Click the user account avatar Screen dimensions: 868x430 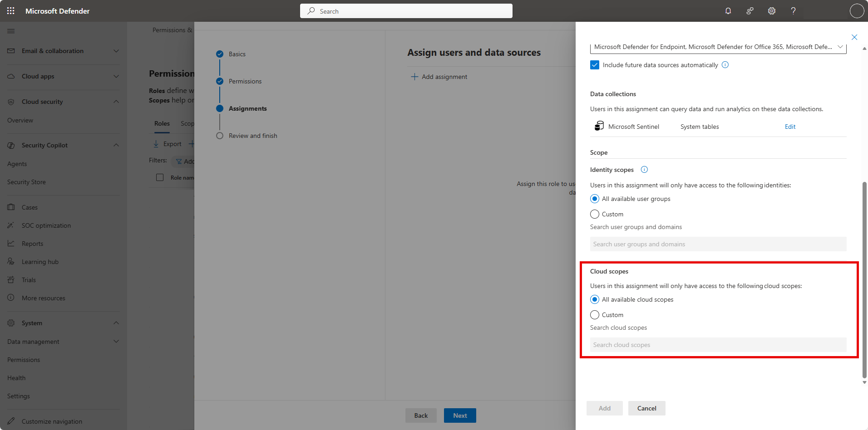857,11
